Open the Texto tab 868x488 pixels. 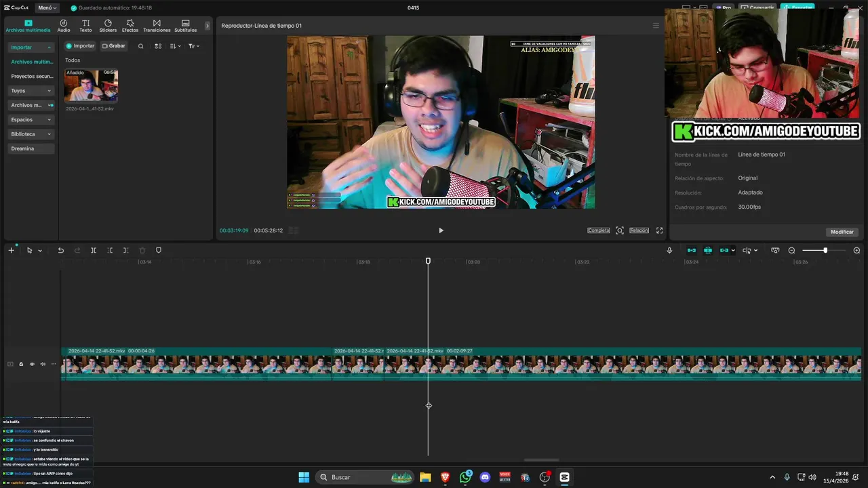(x=85, y=26)
